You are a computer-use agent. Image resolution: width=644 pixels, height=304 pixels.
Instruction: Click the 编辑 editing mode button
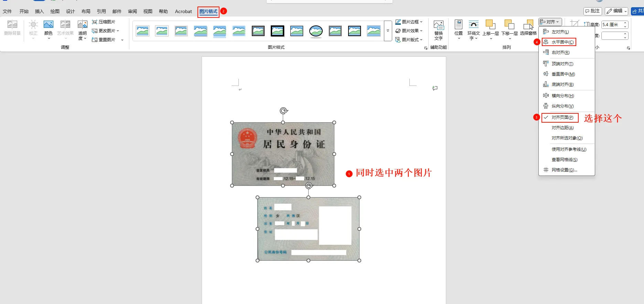coord(616,11)
